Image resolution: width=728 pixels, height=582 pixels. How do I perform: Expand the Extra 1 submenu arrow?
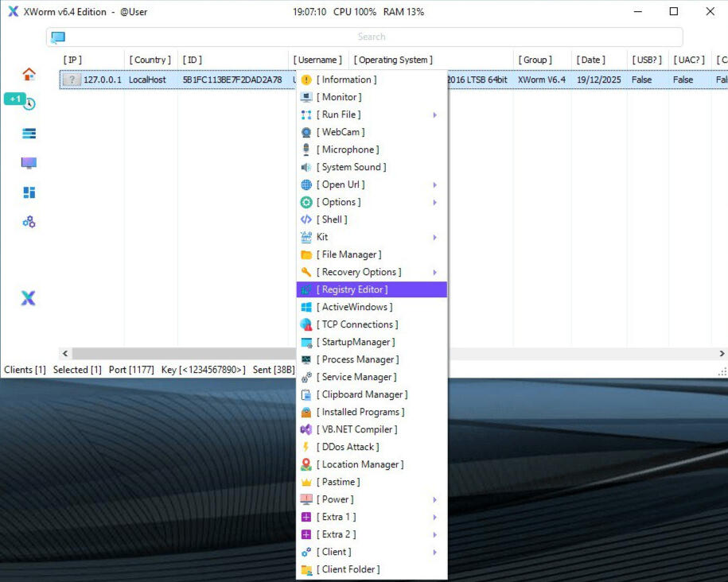point(435,517)
